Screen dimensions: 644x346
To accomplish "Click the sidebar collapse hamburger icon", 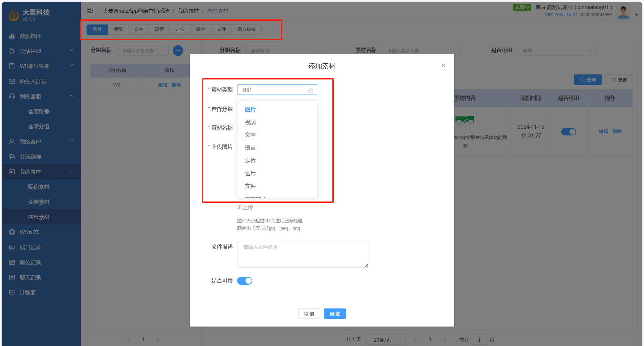I will tap(90, 11).
